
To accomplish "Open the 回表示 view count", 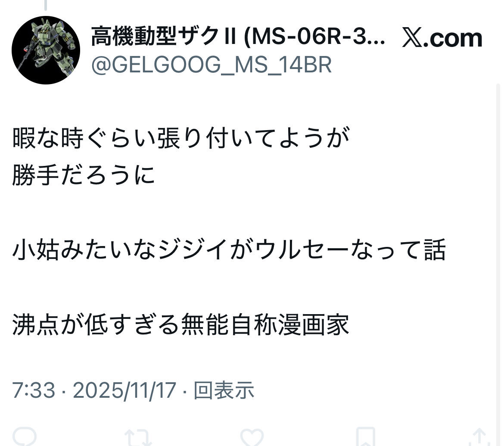I will tap(224, 390).
